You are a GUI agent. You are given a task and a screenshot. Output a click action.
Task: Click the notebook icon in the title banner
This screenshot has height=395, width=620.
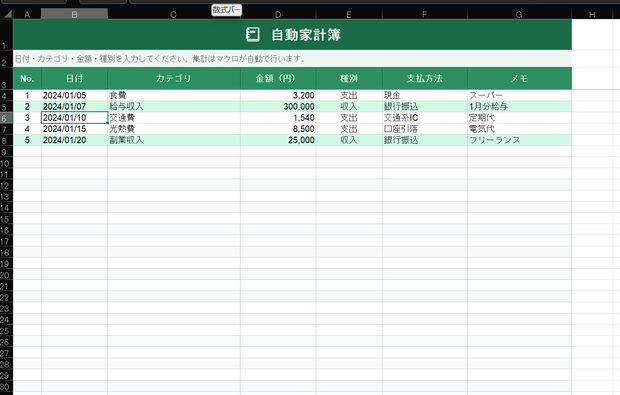253,34
